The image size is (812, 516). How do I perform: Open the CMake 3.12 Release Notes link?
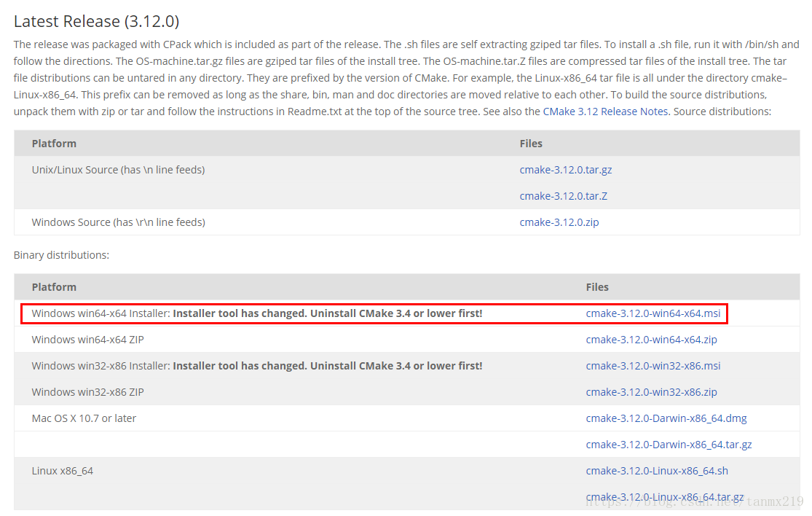point(605,112)
